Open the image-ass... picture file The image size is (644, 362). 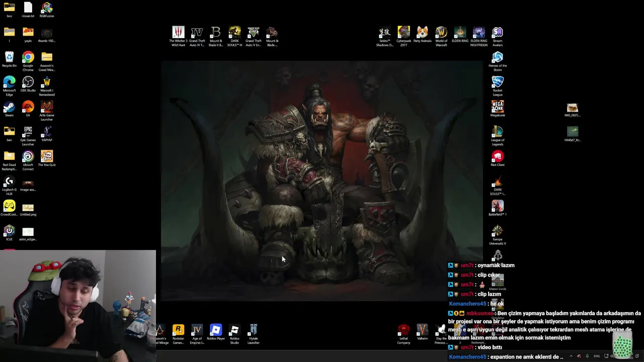tap(28, 185)
